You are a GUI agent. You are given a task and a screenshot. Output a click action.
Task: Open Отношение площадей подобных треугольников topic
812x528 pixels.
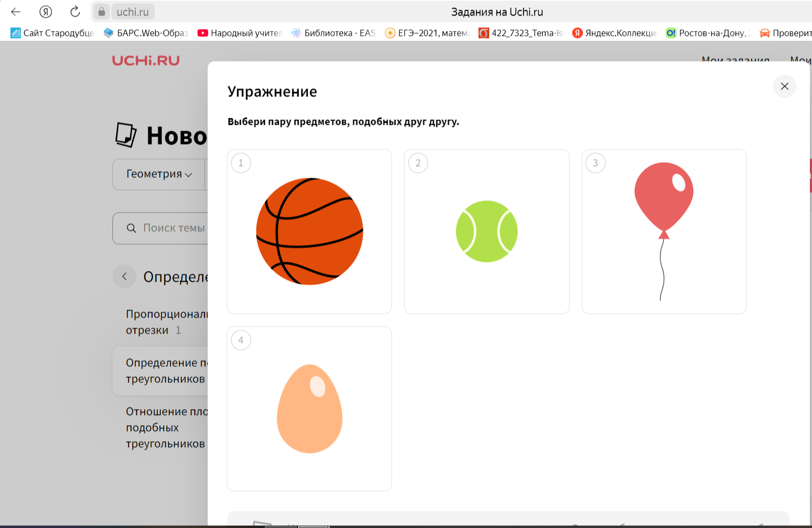click(x=166, y=427)
